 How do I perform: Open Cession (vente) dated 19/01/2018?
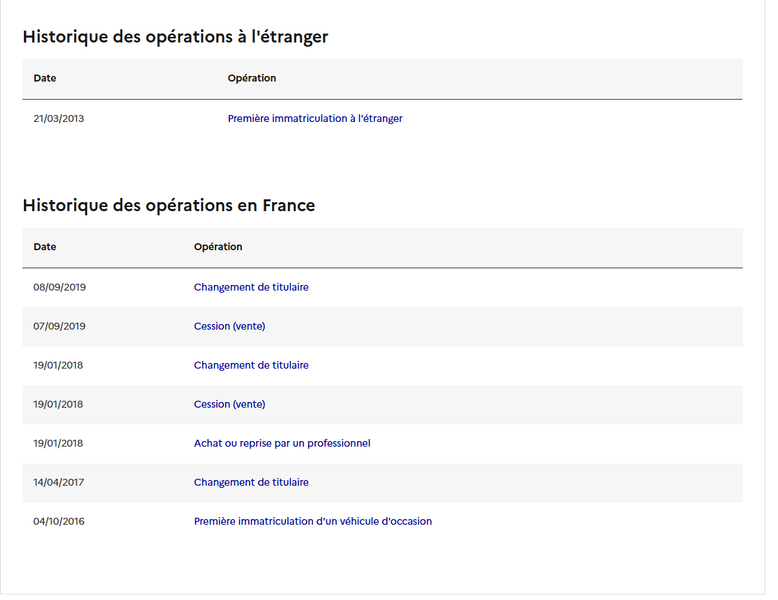[230, 404]
